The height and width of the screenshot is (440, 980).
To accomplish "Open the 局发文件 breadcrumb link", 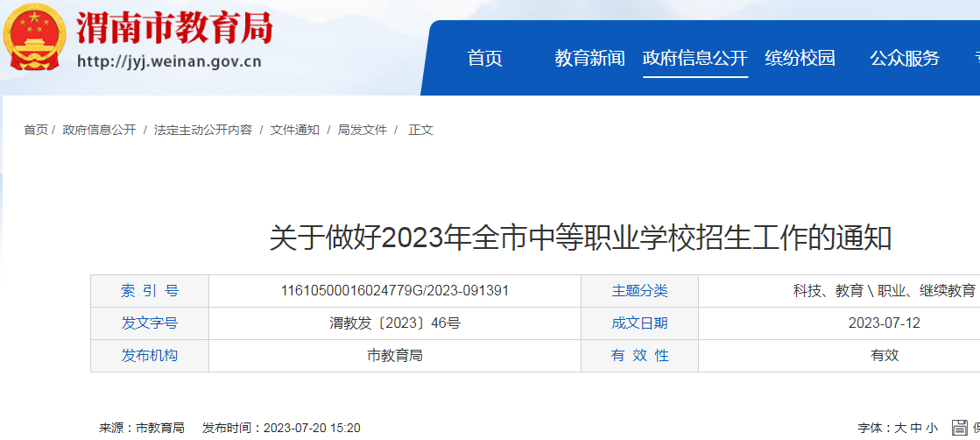I will click(363, 131).
